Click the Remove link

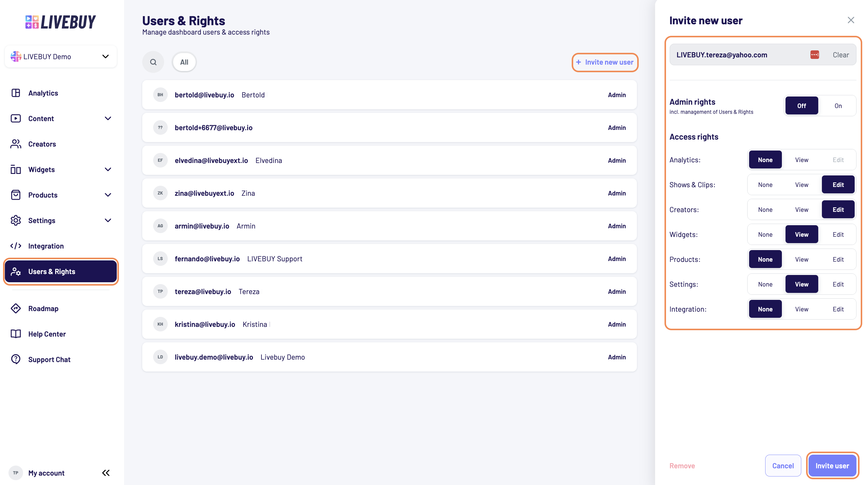pos(682,466)
